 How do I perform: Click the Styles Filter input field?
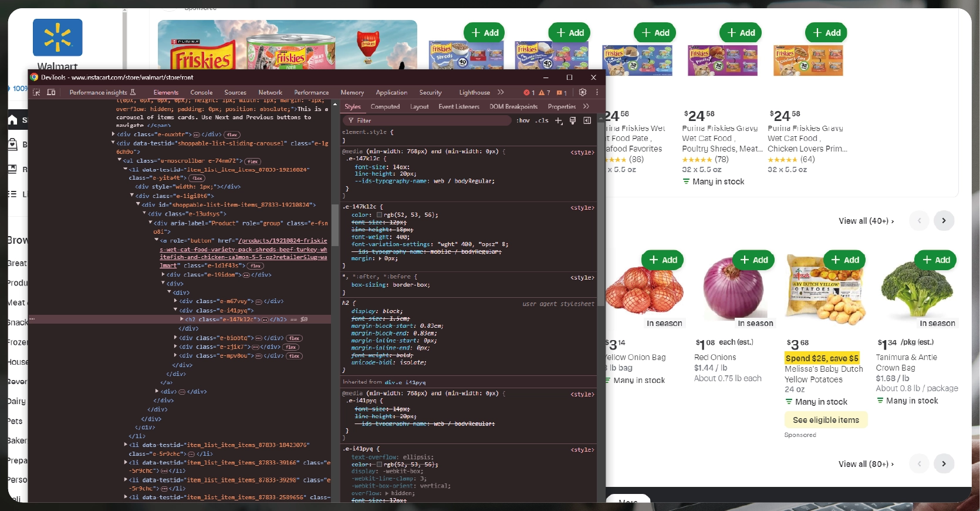point(428,120)
